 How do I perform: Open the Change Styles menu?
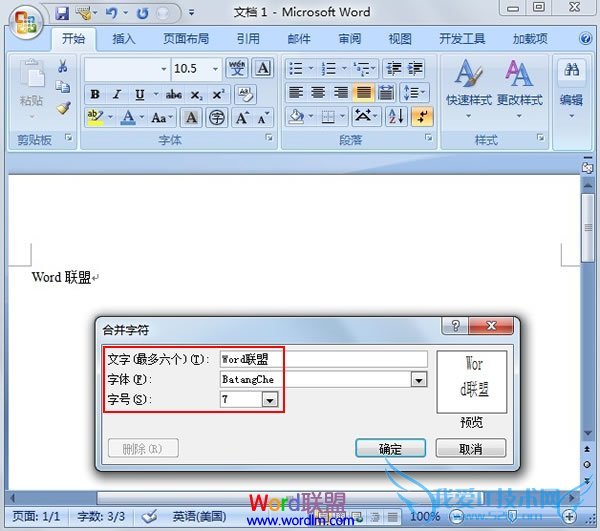coord(519,88)
